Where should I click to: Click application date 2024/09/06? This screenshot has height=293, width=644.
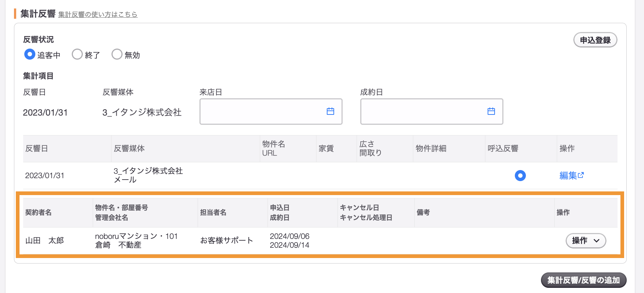coord(290,236)
